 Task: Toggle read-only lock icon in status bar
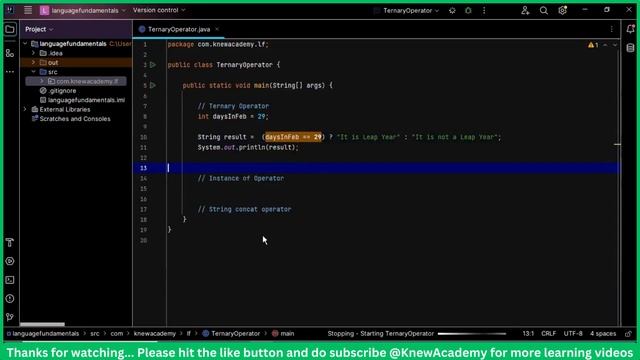point(628,334)
